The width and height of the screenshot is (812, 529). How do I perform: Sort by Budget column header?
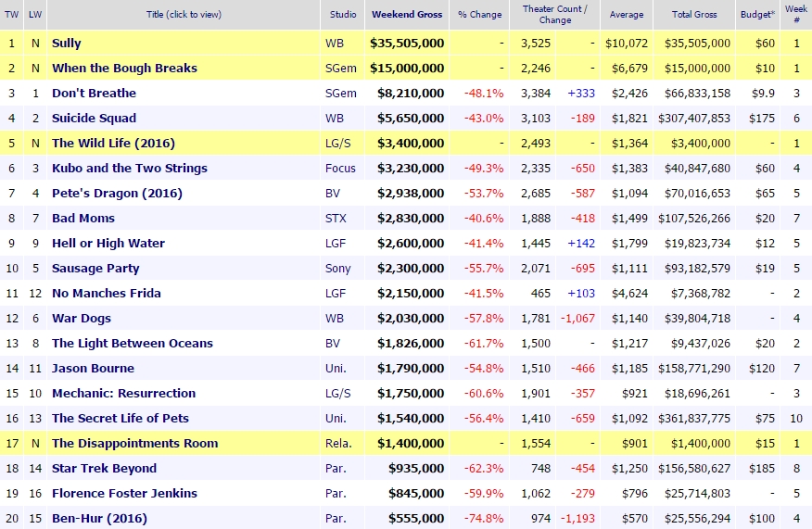(x=757, y=15)
